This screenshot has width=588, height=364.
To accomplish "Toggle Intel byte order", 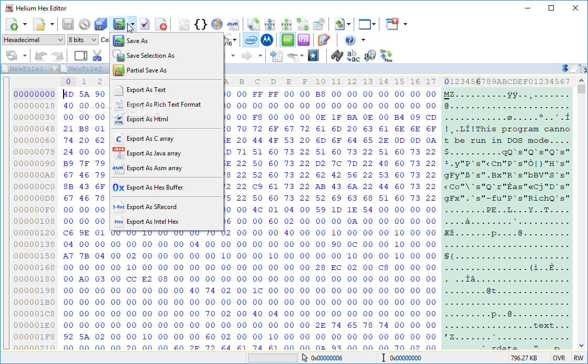I will [x=251, y=40].
